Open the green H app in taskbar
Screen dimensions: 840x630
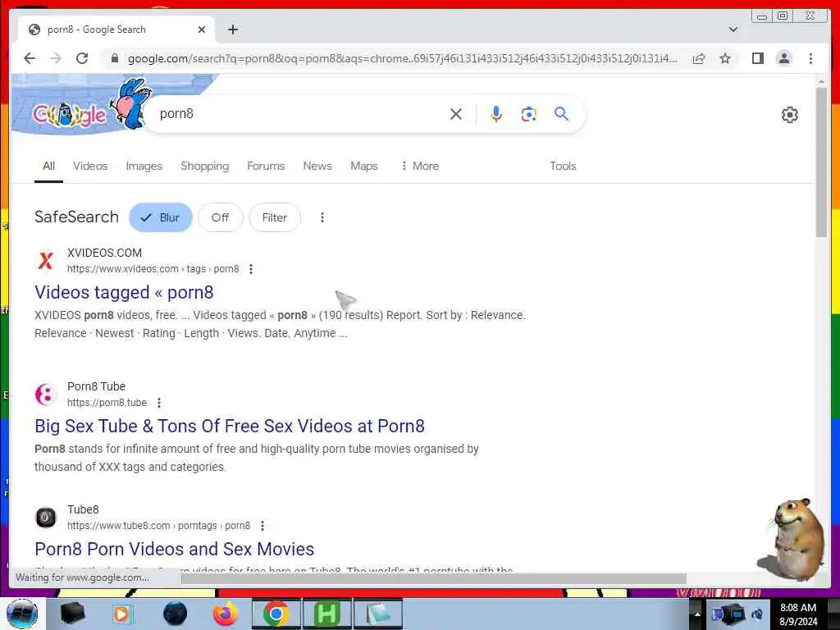[x=326, y=614]
